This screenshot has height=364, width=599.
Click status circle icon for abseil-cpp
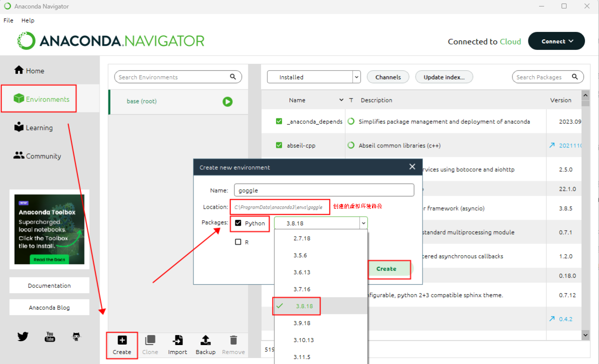click(x=351, y=145)
